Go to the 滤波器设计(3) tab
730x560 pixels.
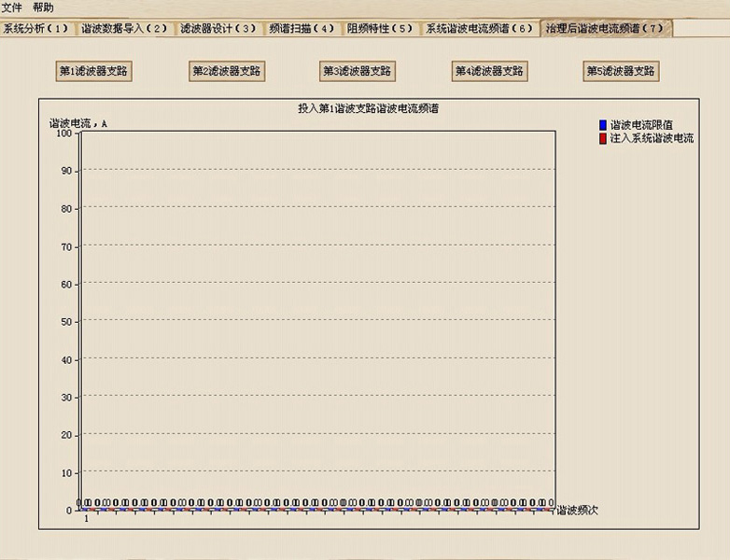pyautogui.click(x=218, y=28)
